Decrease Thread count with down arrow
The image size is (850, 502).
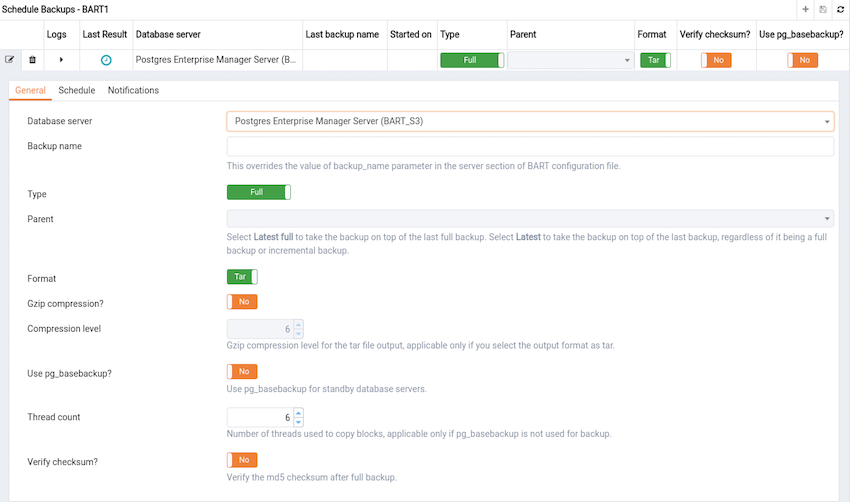pos(298,422)
